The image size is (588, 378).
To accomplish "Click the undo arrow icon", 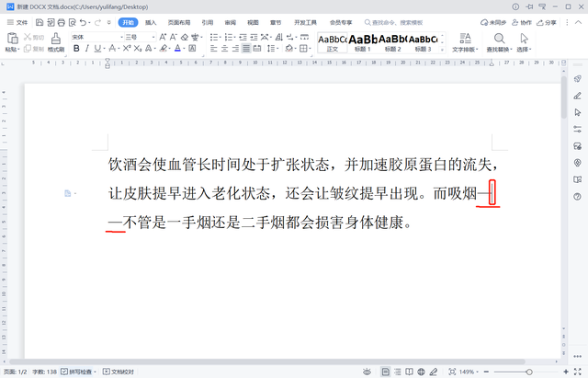I will (83, 22).
